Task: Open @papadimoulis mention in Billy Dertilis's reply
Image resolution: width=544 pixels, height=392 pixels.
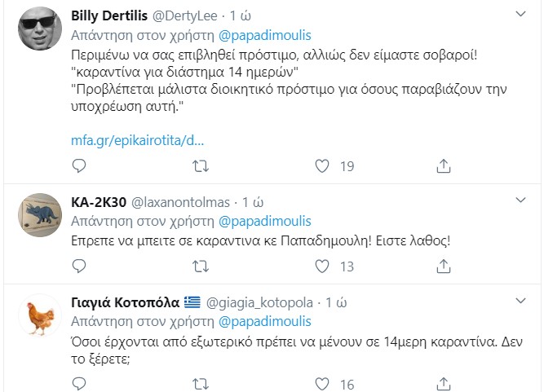Action: click(x=265, y=36)
